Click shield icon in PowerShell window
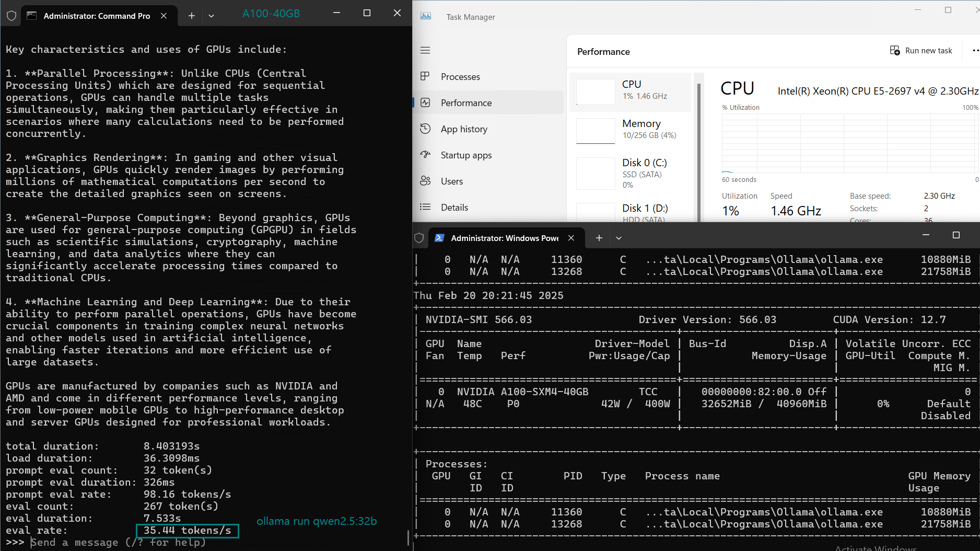 click(419, 238)
